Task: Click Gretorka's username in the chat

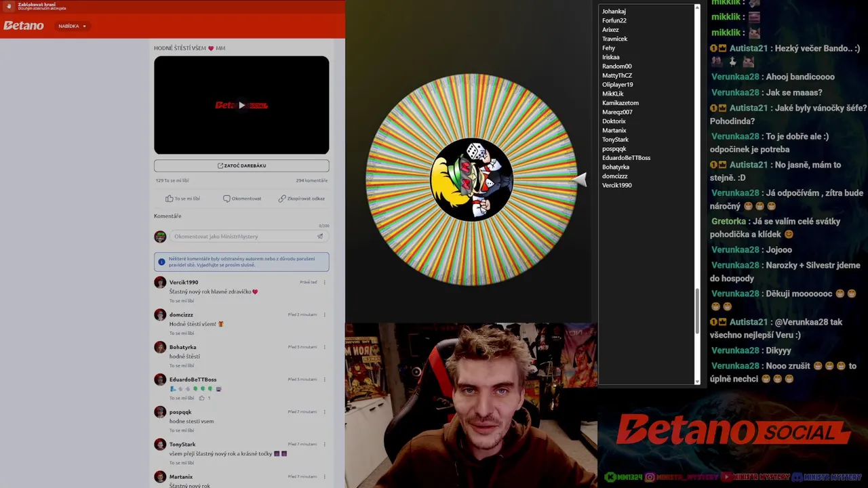Action: pos(728,221)
